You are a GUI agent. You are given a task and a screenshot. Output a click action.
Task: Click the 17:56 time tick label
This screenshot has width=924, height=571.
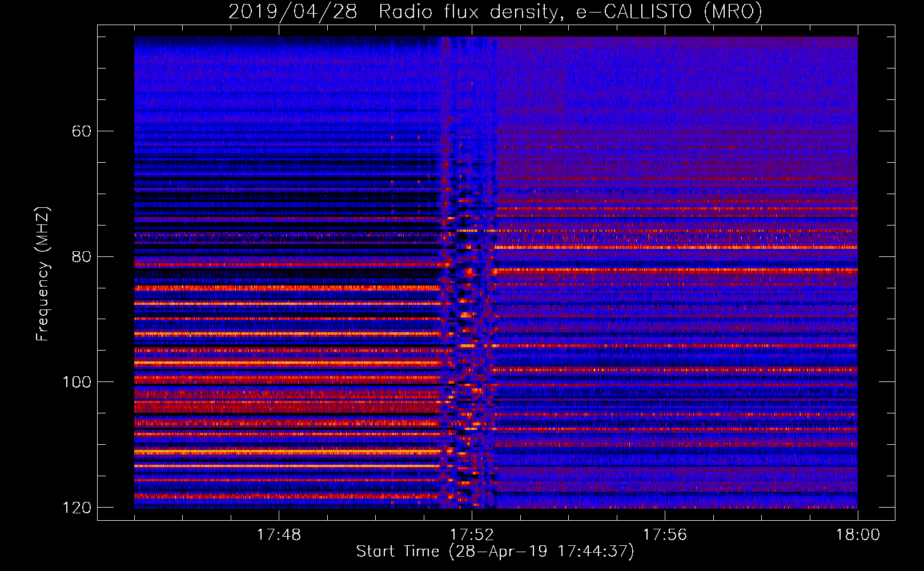pyautogui.click(x=665, y=535)
